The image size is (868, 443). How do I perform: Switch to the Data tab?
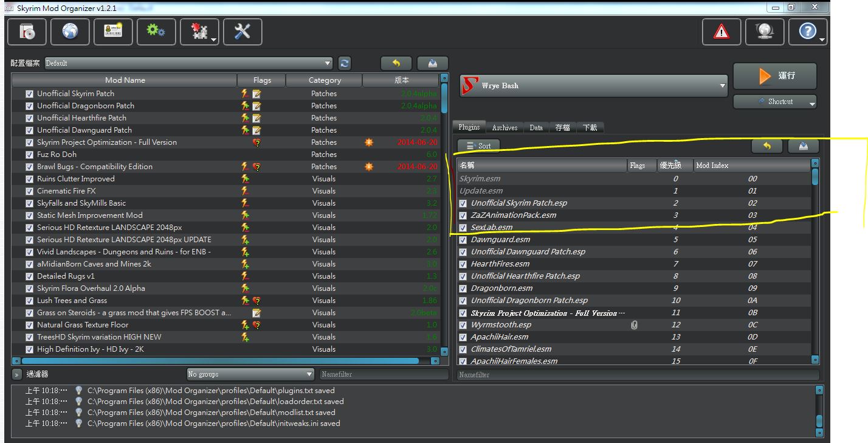[536, 128]
